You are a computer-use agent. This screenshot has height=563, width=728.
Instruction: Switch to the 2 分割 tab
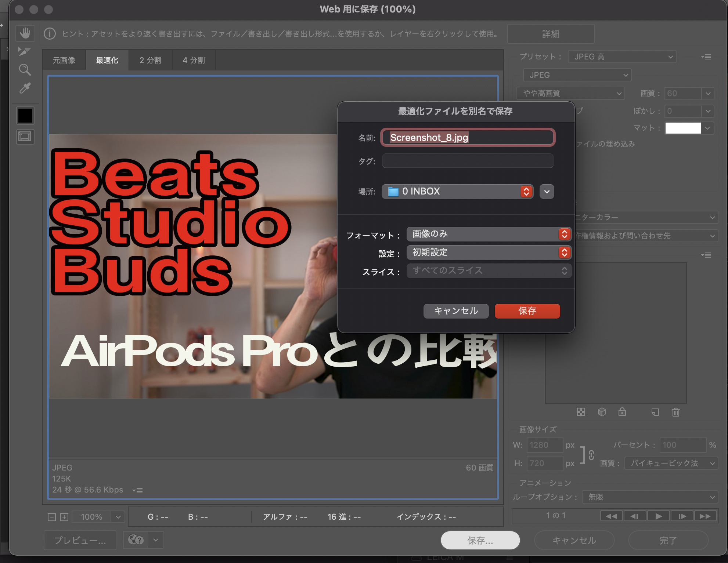[150, 60]
